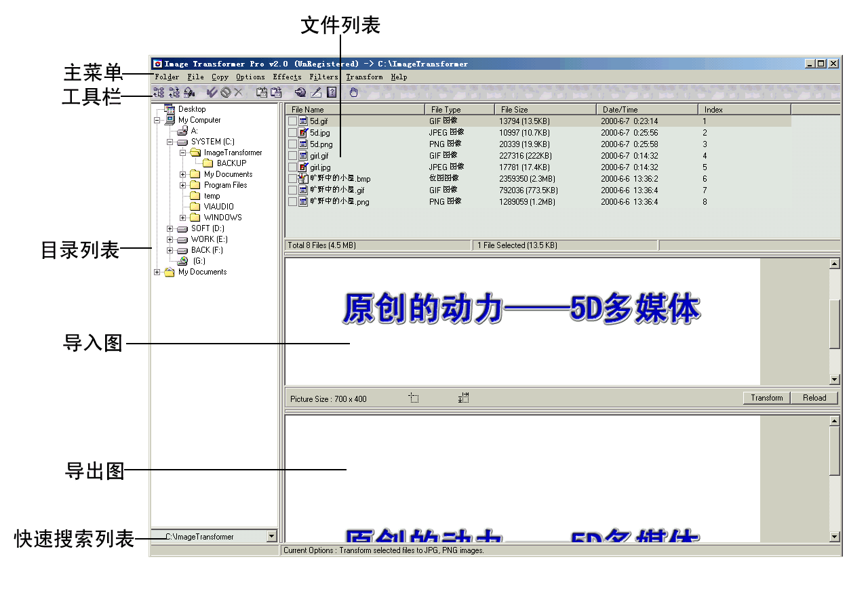
Task: Check the box for 5d.gif
Action: (292, 121)
